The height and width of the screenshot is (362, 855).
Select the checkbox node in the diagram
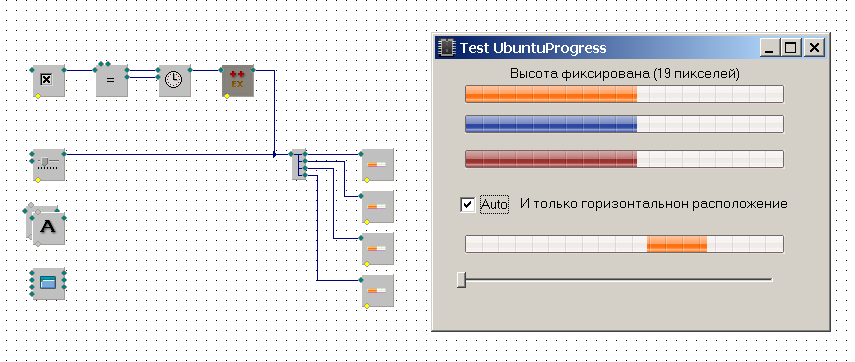(x=49, y=81)
